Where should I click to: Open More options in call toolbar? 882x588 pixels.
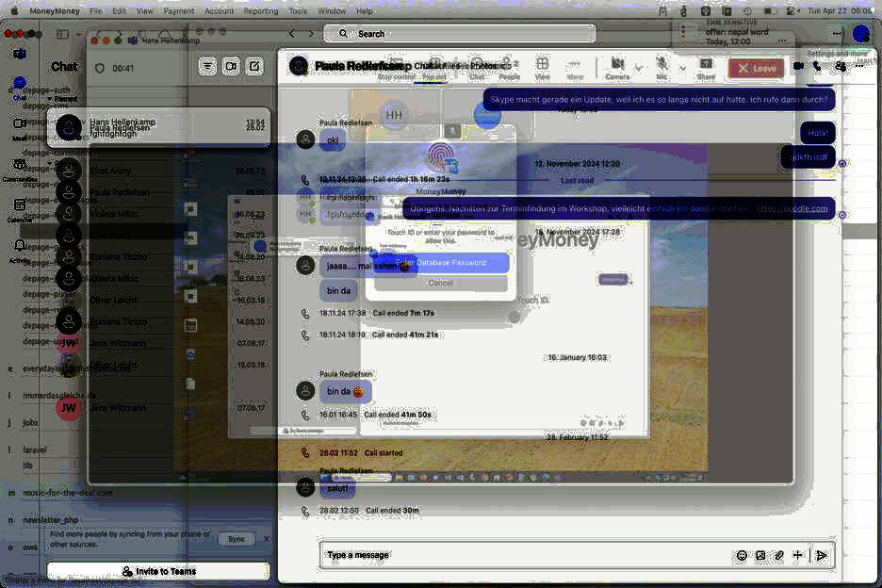(575, 68)
